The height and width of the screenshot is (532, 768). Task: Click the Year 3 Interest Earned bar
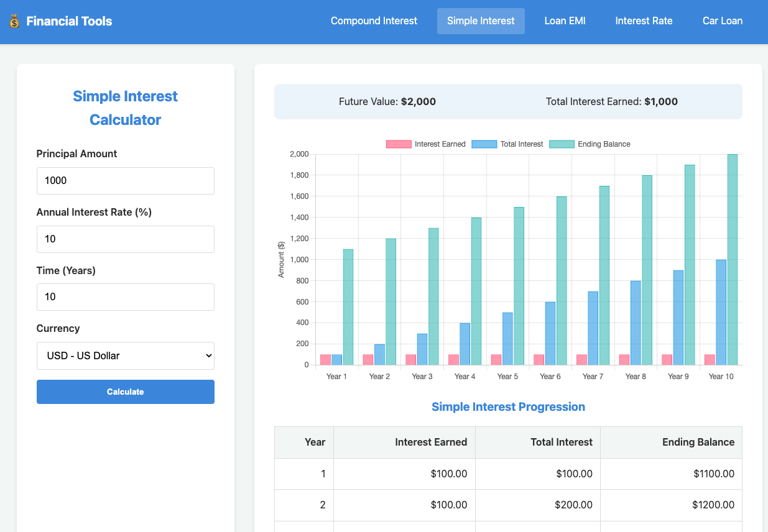pyautogui.click(x=411, y=360)
